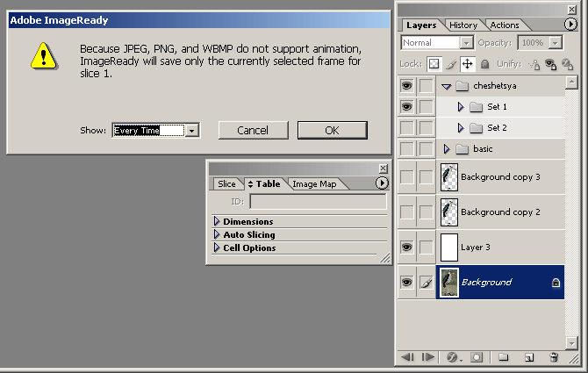Switch to the Actions tab
Screen dimensions: 588x373
(505, 25)
